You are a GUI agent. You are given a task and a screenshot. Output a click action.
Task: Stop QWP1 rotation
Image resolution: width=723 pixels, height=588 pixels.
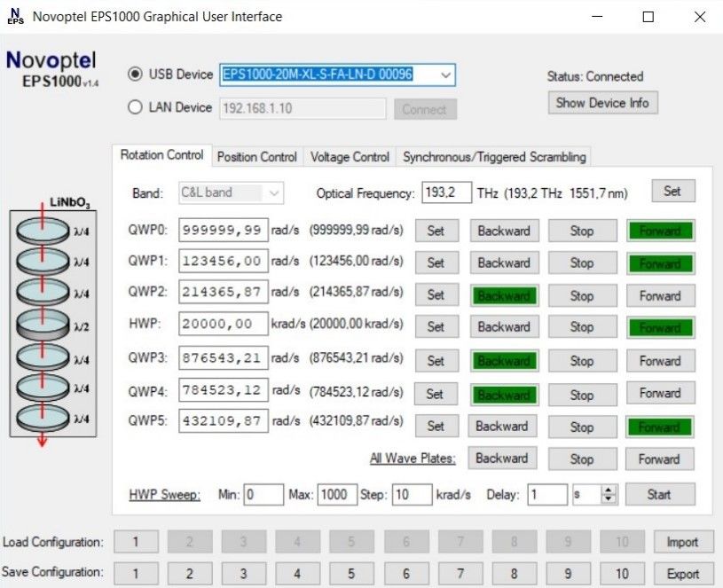[x=582, y=263]
